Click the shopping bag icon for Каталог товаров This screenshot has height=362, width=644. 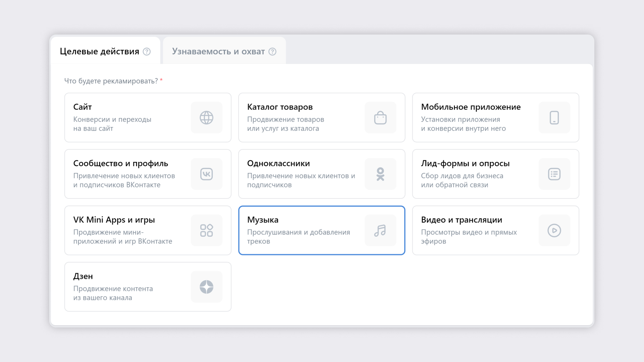pos(380,118)
